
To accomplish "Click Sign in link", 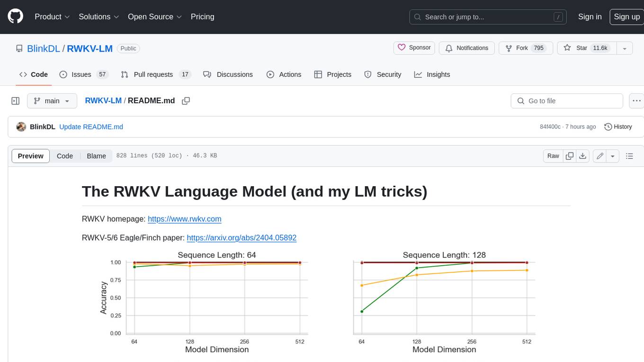I will pyautogui.click(x=590, y=17).
